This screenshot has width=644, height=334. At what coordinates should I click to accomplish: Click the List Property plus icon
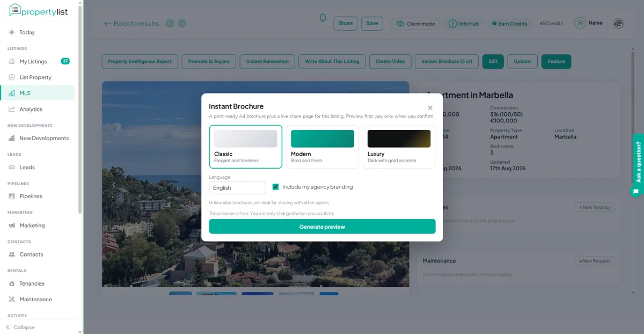coord(12,77)
